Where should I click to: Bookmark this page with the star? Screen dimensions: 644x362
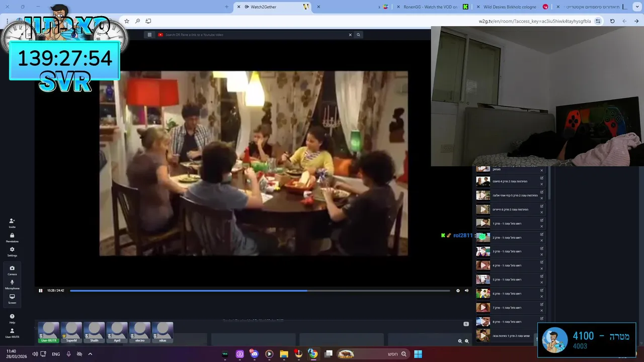coord(127,21)
